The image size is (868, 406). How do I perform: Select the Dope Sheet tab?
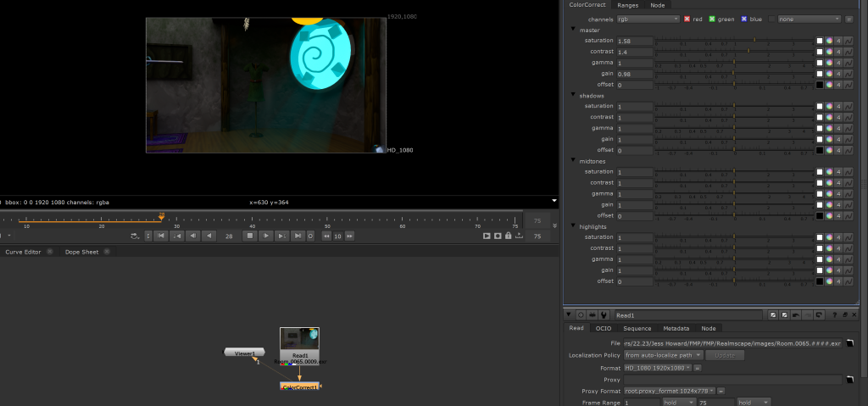click(82, 252)
